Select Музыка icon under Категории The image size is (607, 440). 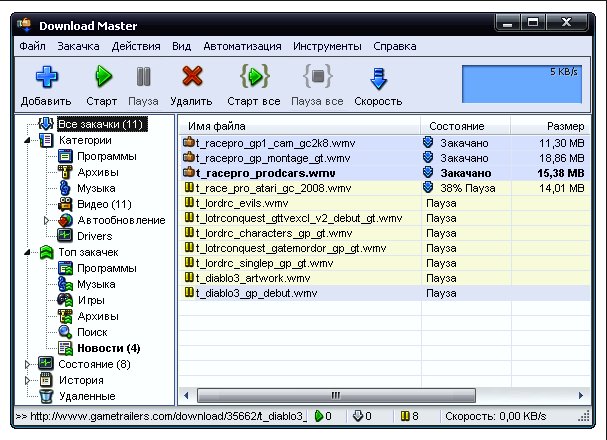(x=65, y=188)
